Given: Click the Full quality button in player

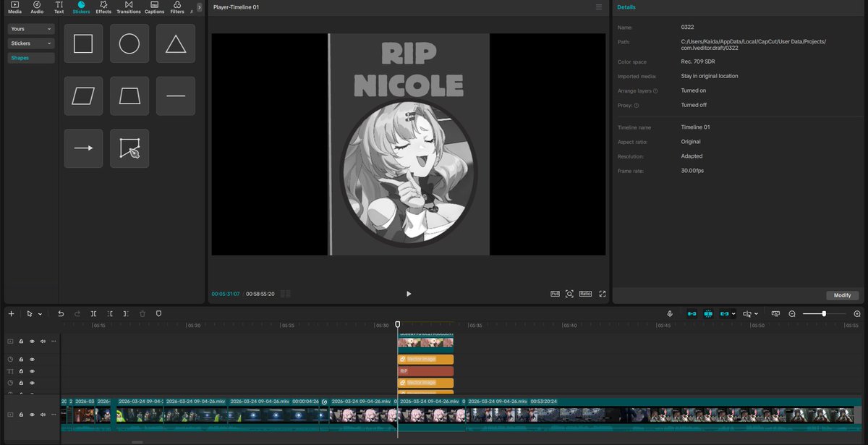Looking at the screenshot, I should click(x=556, y=294).
